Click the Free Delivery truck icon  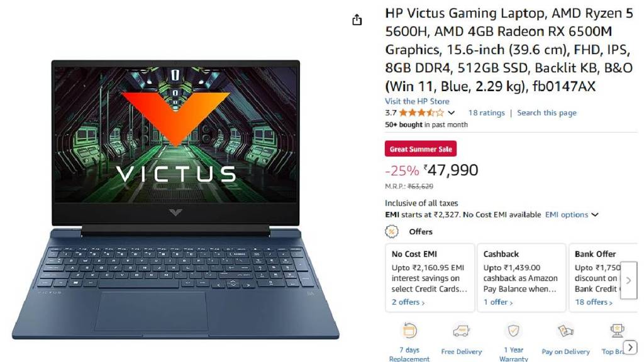click(x=461, y=331)
